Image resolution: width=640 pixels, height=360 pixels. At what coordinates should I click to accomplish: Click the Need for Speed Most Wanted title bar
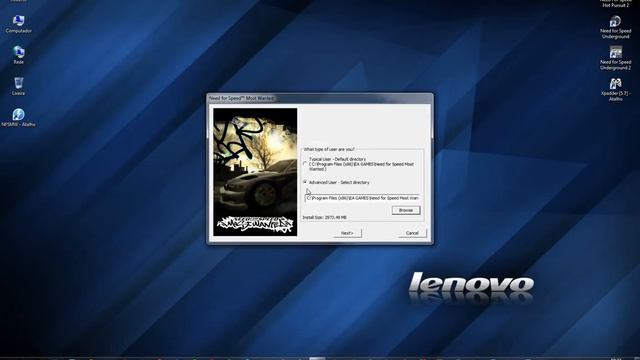320,98
